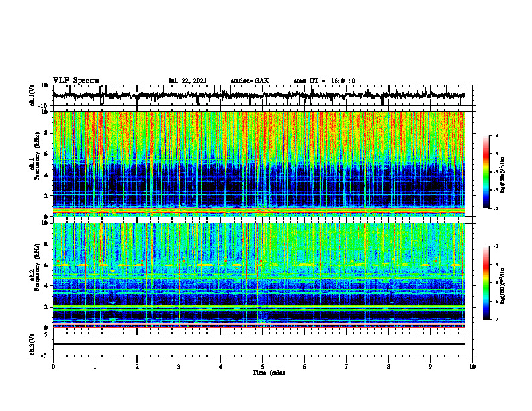Click the "Time (min)" axis title

(269, 373)
